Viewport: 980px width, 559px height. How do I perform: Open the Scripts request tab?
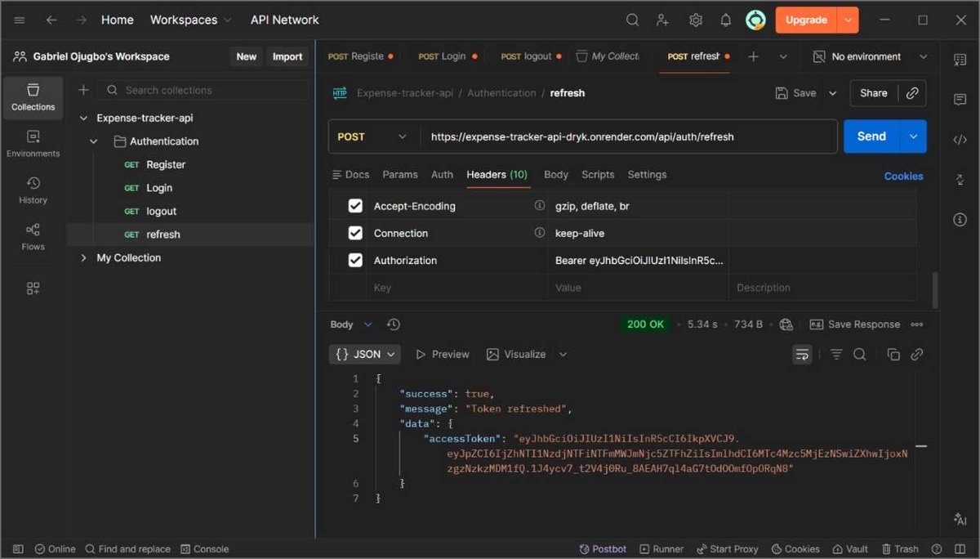click(598, 174)
